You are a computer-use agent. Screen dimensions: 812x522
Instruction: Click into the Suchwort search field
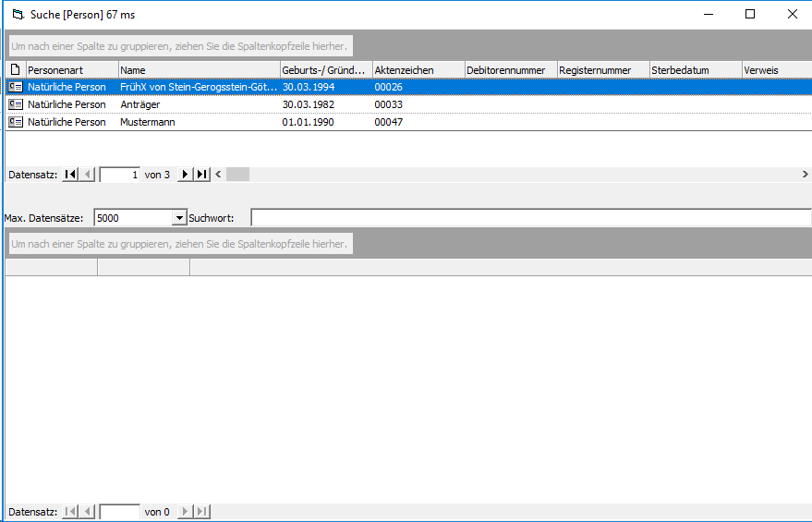click(x=530, y=218)
